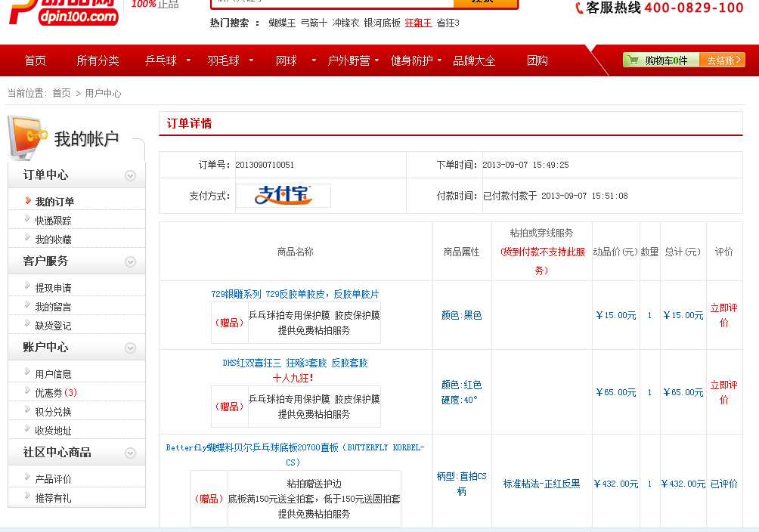The width and height of the screenshot is (759, 532).
Task: Open 团购 in the navigation bar
Action: coord(537,60)
